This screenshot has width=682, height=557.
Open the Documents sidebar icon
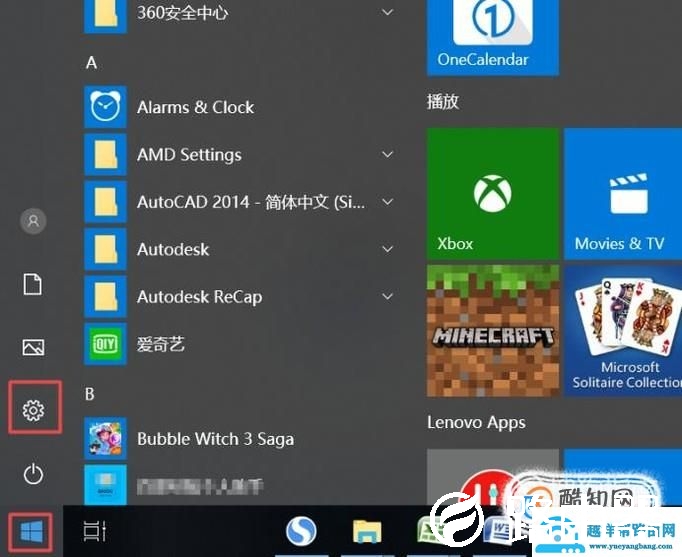33,284
